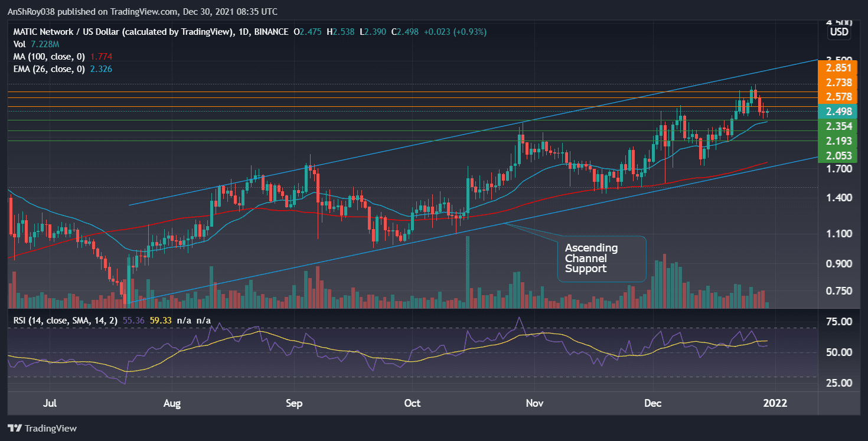The width and height of the screenshot is (868, 441).
Task: Select the 2022 marker on the time axis
Action: pyautogui.click(x=775, y=403)
